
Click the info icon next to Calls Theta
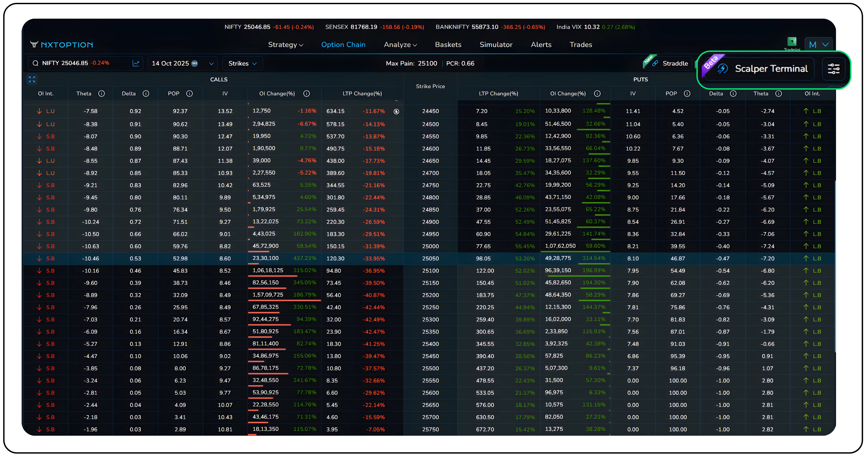point(102,94)
